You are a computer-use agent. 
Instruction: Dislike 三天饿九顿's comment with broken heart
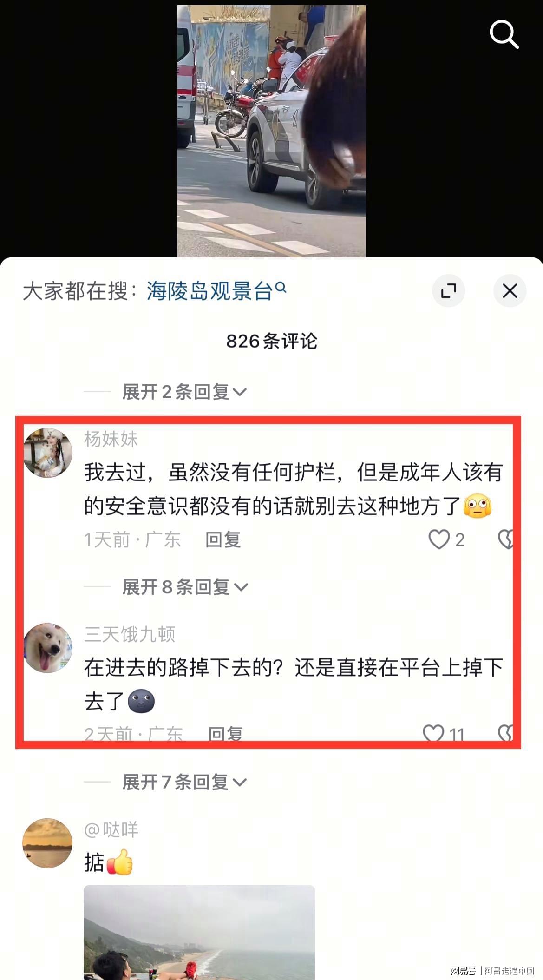pyautogui.click(x=505, y=733)
